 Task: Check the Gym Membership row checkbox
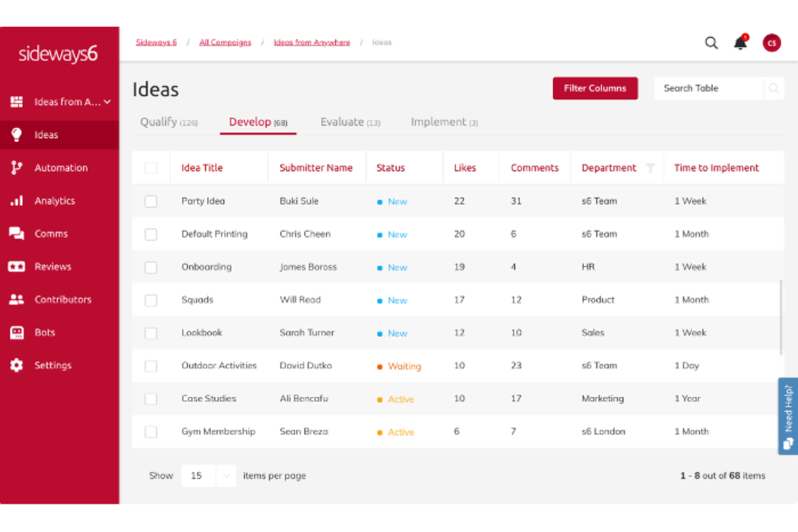coord(150,432)
